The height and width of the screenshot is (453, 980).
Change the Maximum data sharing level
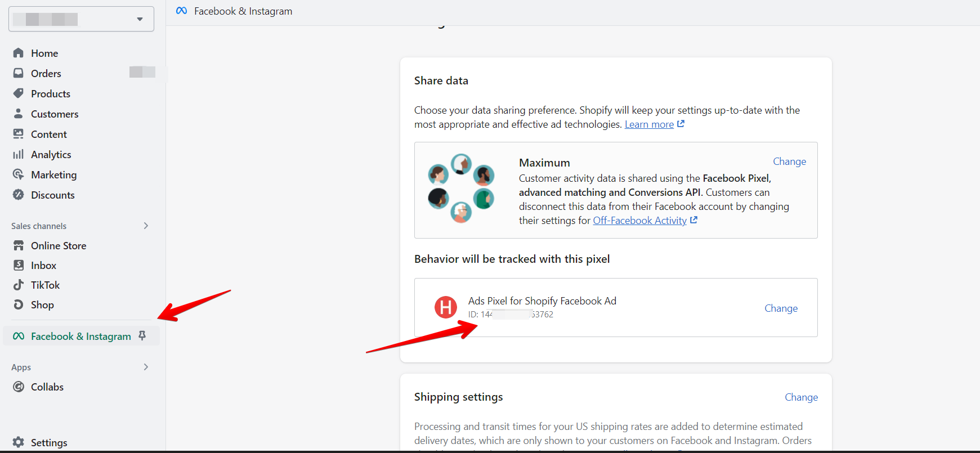(x=789, y=162)
